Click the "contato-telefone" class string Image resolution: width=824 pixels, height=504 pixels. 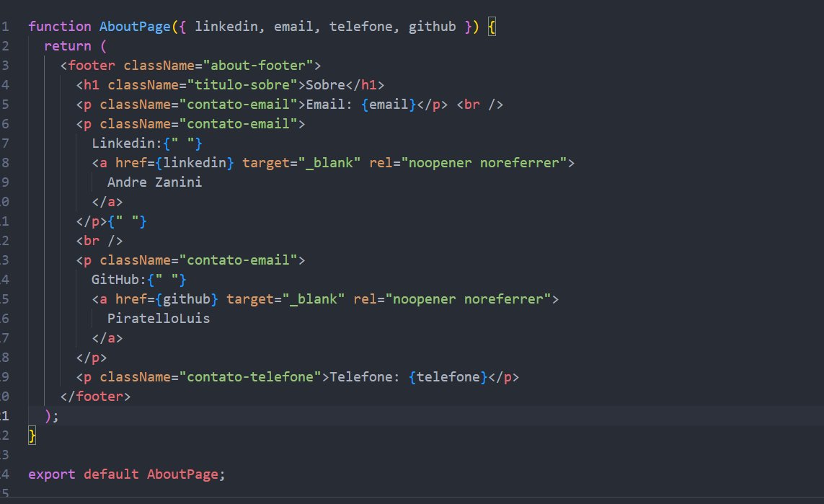(249, 377)
